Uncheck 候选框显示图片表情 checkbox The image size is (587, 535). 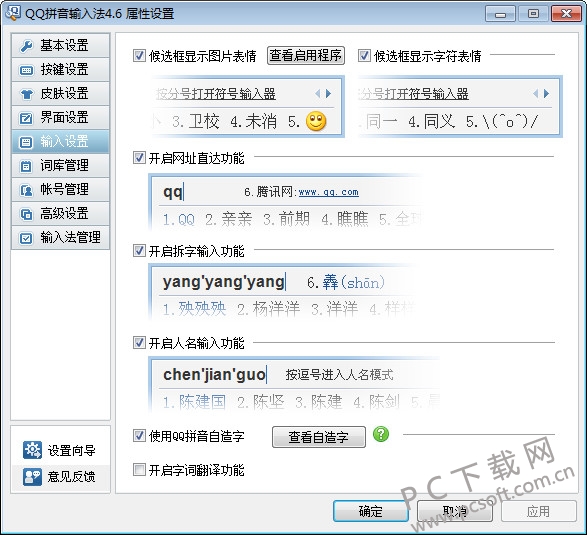139,56
